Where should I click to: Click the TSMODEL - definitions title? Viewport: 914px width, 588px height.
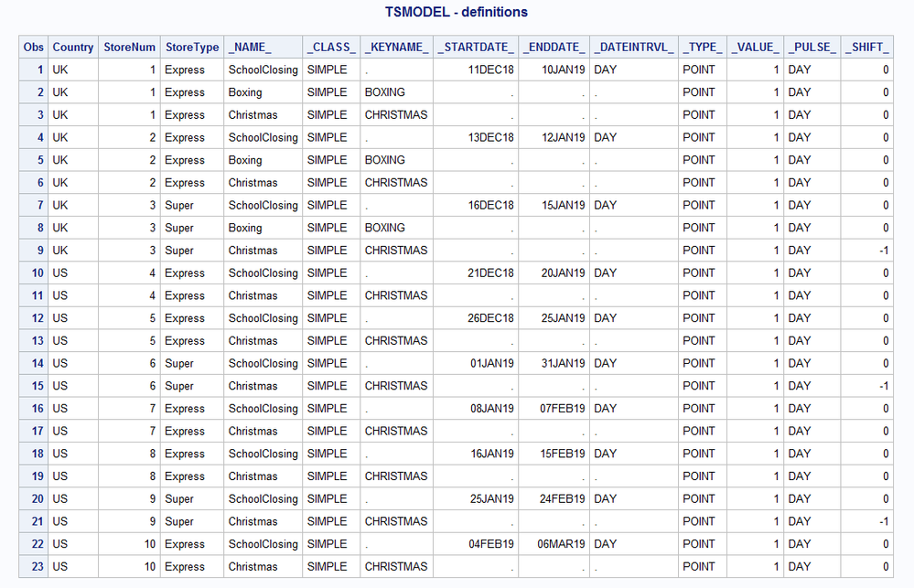point(457,13)
